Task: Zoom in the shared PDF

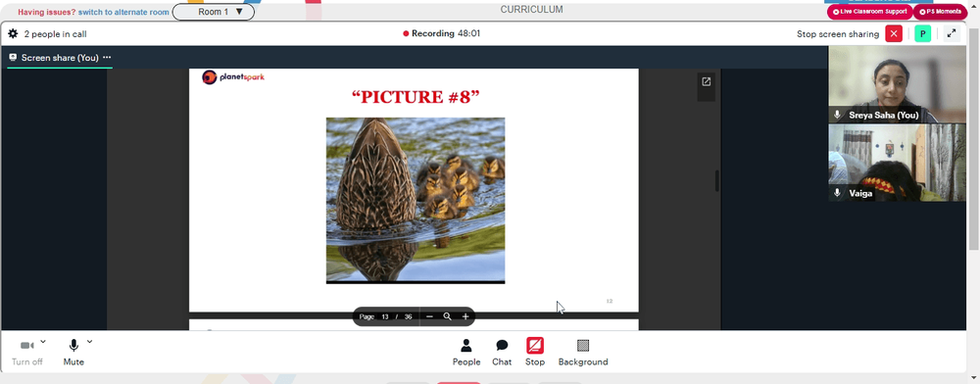Action: pos(465,316)
